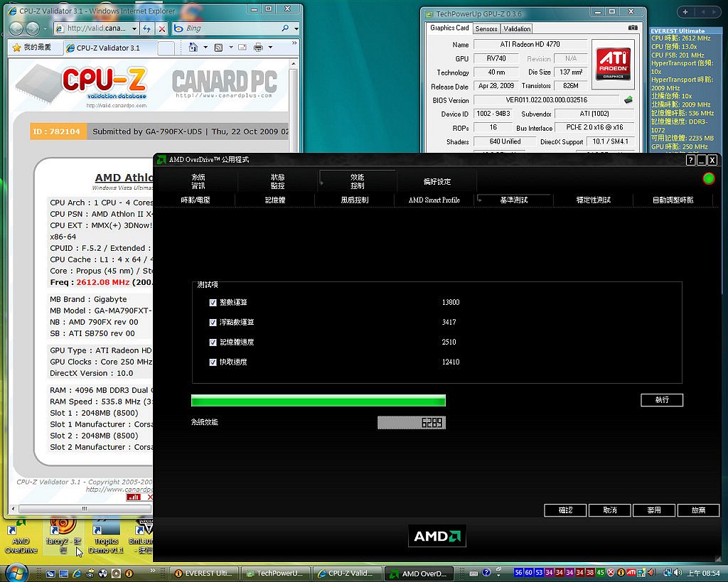
Task: Click the RSS feeds icon in Internet Explorer
Action: coord(218,48)
